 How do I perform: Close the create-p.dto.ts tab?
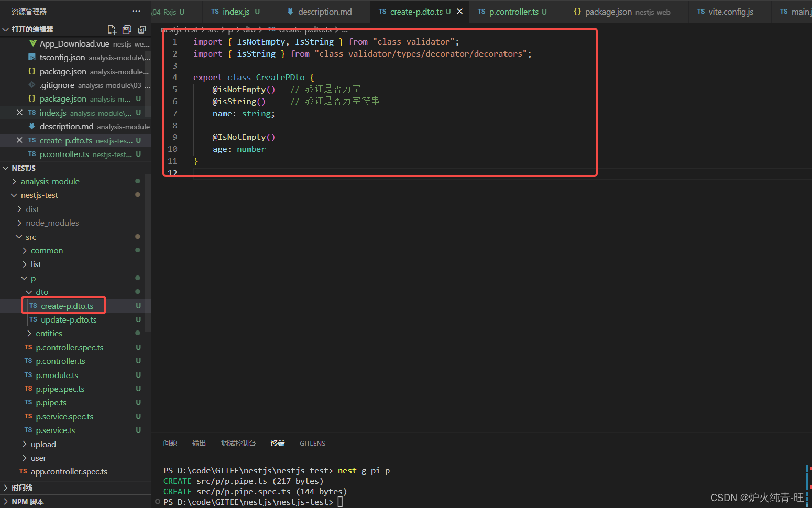coord(460,11)
